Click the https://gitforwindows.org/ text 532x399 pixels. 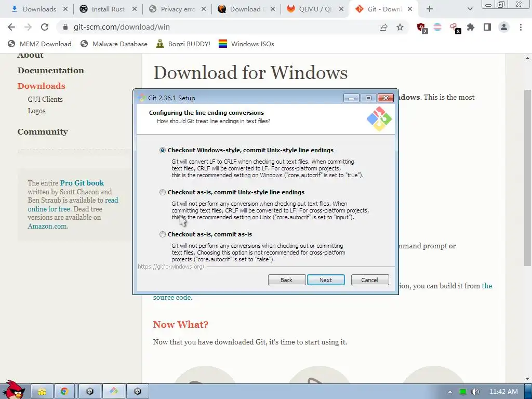(x=171, y=267)
